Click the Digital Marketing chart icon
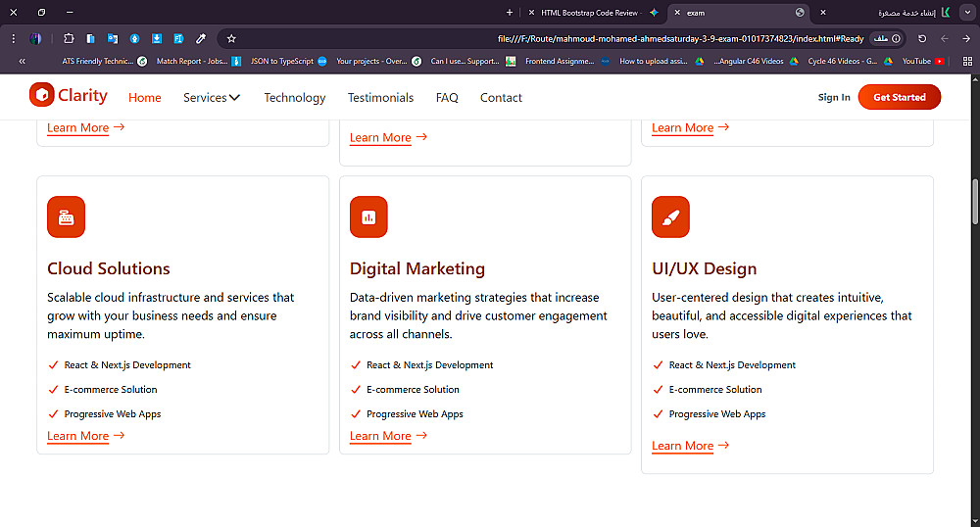The width and height of the screenshot is (980, 527). point(368,216)
